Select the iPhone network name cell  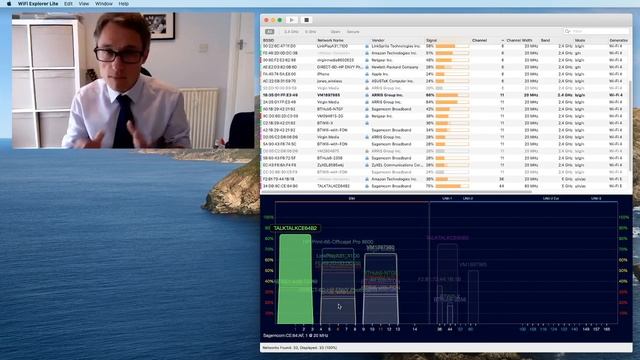(x=323, y=74)
